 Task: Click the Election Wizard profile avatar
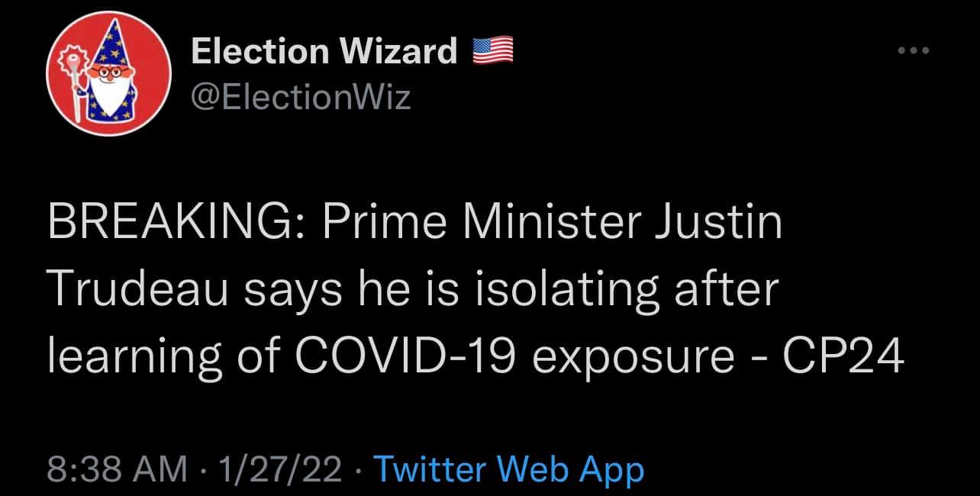(108, 75)
